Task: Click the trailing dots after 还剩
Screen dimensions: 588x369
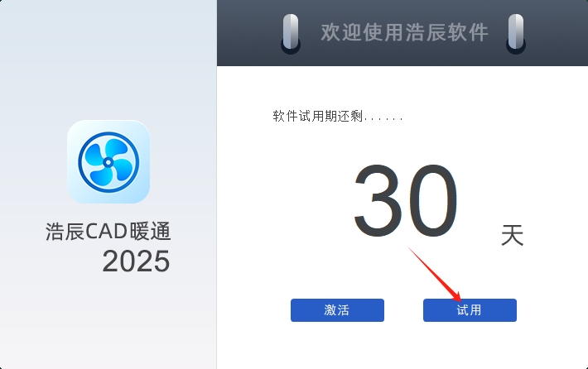Action: click(x=383, y=119)
